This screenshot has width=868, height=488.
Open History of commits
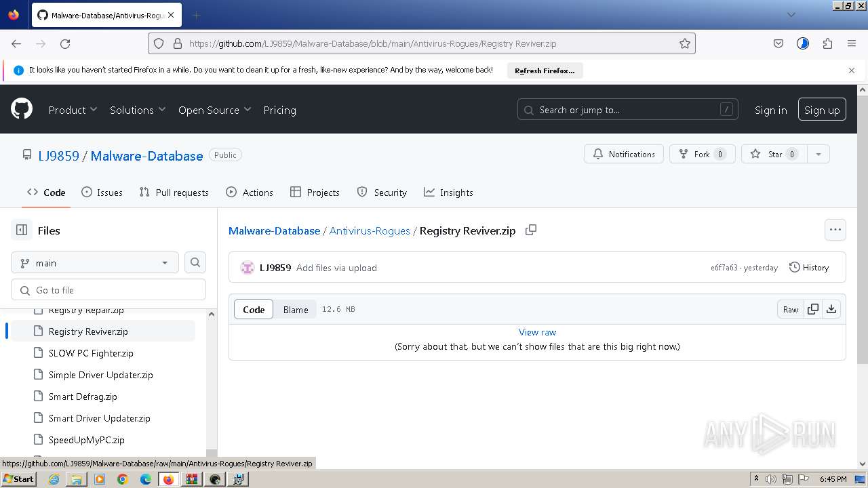pyautogui.click(x=809, y=267)
